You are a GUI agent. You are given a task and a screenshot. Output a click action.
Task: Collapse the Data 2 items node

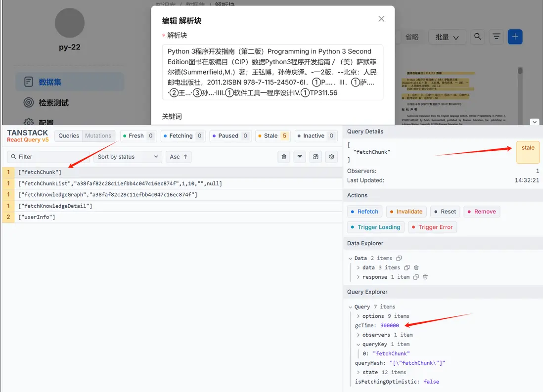pos(351,259)
